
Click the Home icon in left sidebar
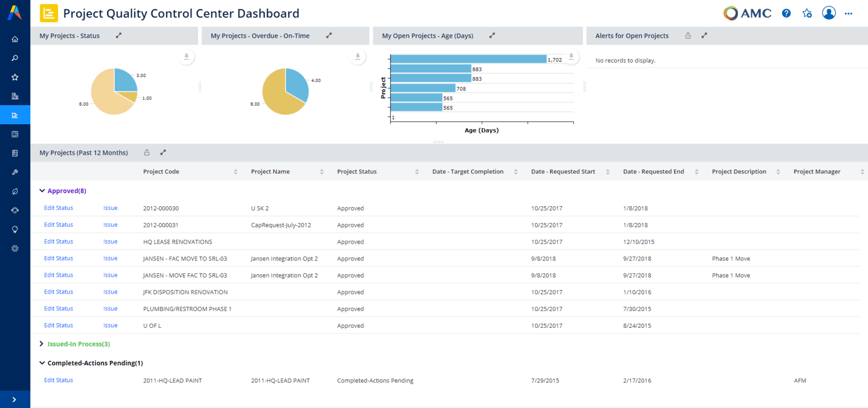pos(15,39)
